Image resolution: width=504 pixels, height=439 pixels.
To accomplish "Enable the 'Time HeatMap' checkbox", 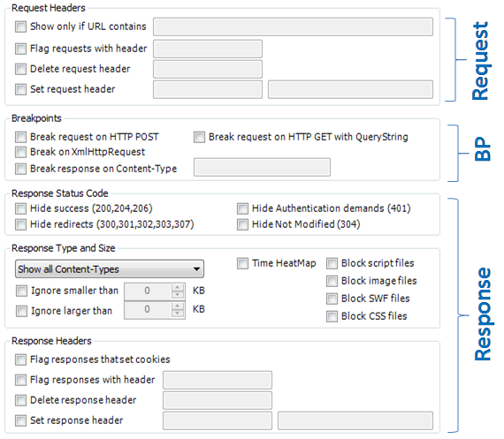I will [242, 263].
